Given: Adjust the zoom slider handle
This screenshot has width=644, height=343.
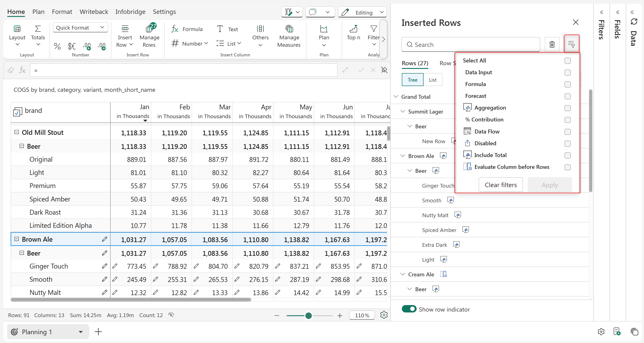Looking at the screenshot, I should click(309, 315).
